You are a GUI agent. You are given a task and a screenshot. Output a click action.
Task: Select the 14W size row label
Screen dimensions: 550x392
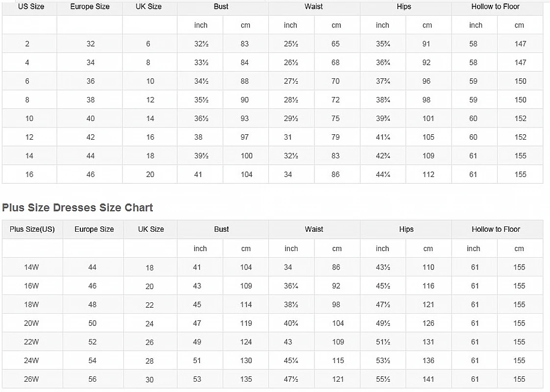click(31, 268)
